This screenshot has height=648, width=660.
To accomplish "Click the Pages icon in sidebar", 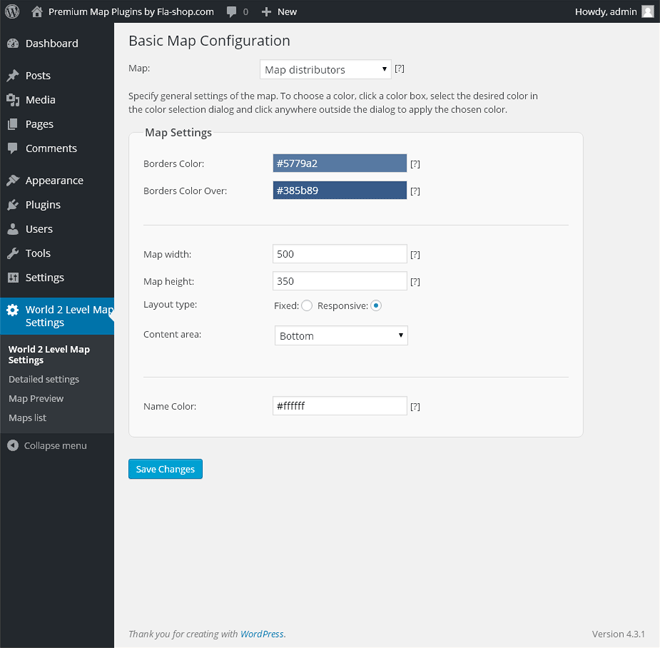I will click(x=13, y=124).
